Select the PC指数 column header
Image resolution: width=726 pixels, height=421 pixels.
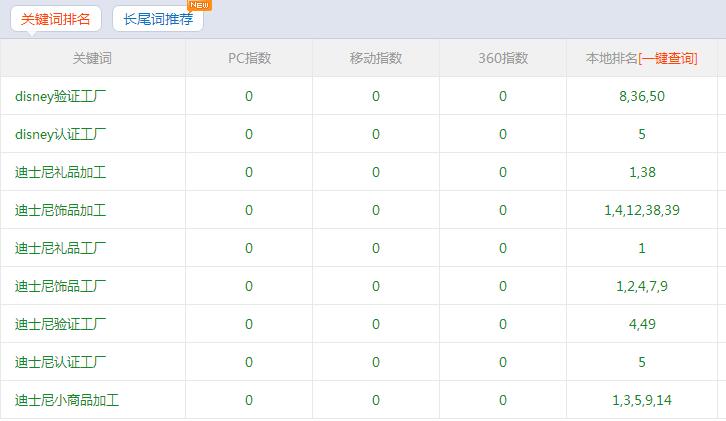(249, 58)
